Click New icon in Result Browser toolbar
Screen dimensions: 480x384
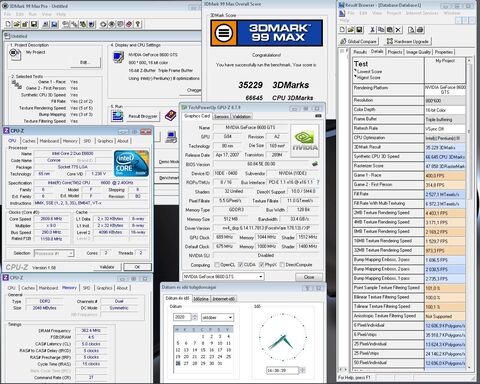click(x=342, y=30)
